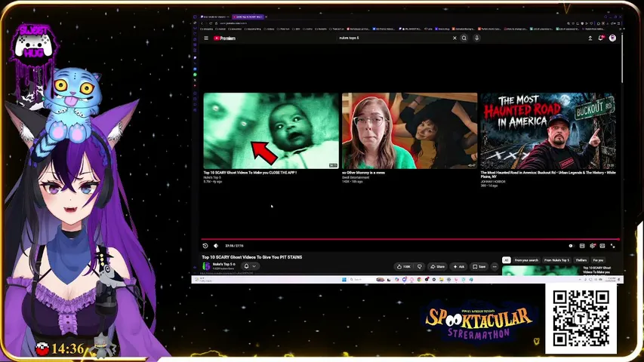Play the so Other Mommy is a mess thumbnail
The width and height of the screenshot is (644, 362).
pos(409,130)
